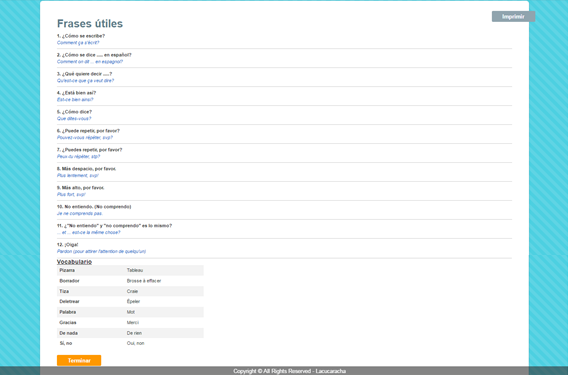
Task: Click phrase "¿Cómo se escribe?"
Action: [x=83, y=36]
